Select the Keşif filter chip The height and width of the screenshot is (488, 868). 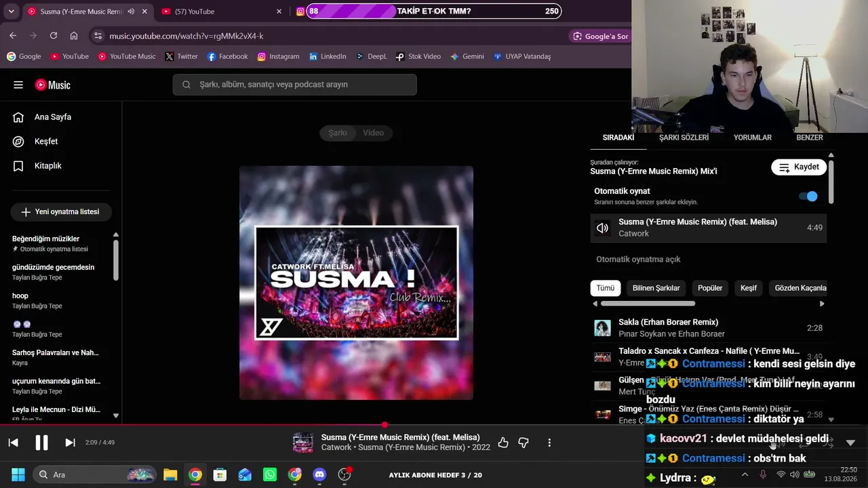click(749, 288)
